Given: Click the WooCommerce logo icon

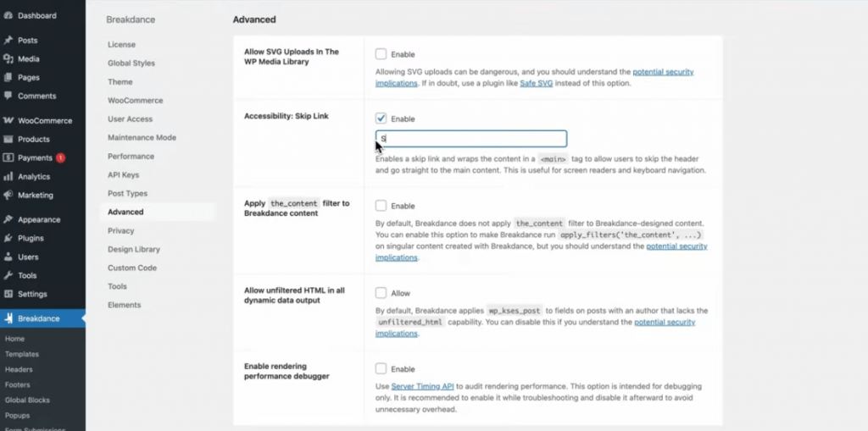Looking at the screenshot, I should point(8,121).
